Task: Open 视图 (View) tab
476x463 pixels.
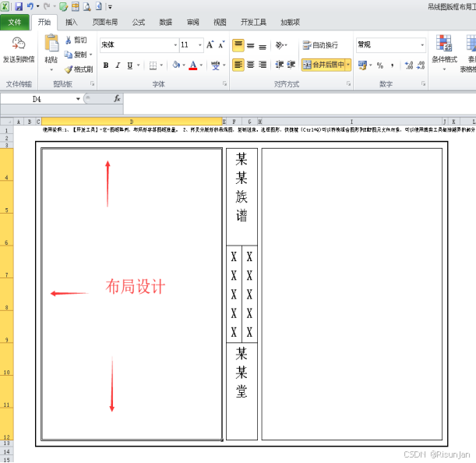Action: point(220,22)
